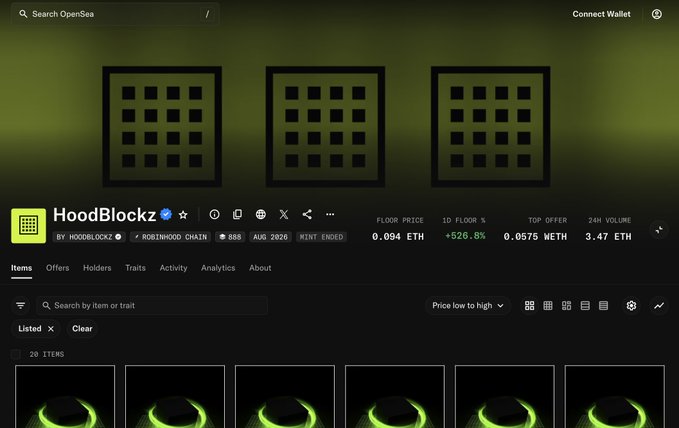Toggle the select-all items checkbox
The image size is (679, 428).
coord(16,354)
